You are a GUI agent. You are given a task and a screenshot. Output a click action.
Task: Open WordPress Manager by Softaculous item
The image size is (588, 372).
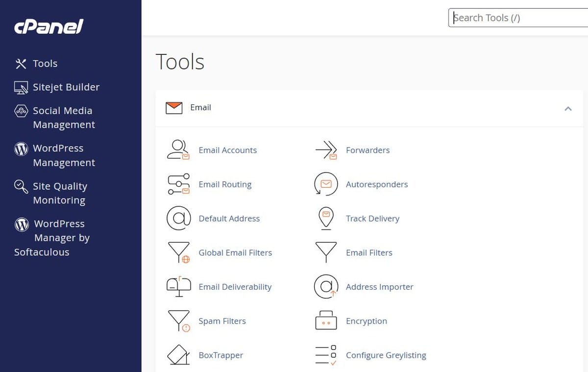[52, 238]
